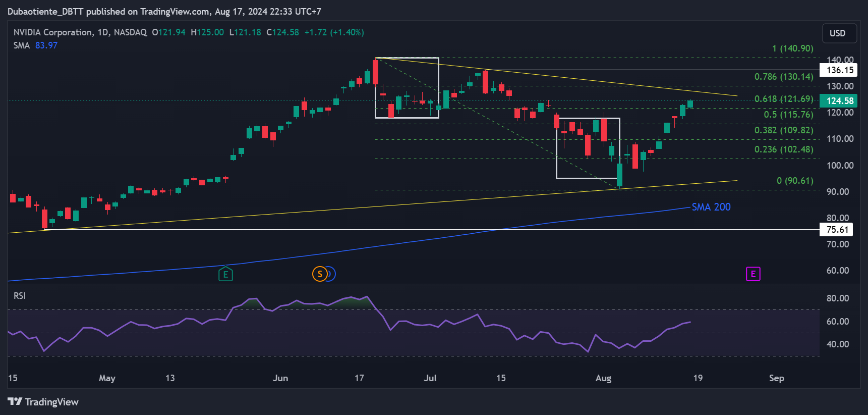
Task: Click the RSI scale value 40.00
Action: click(x=838, y=344)
